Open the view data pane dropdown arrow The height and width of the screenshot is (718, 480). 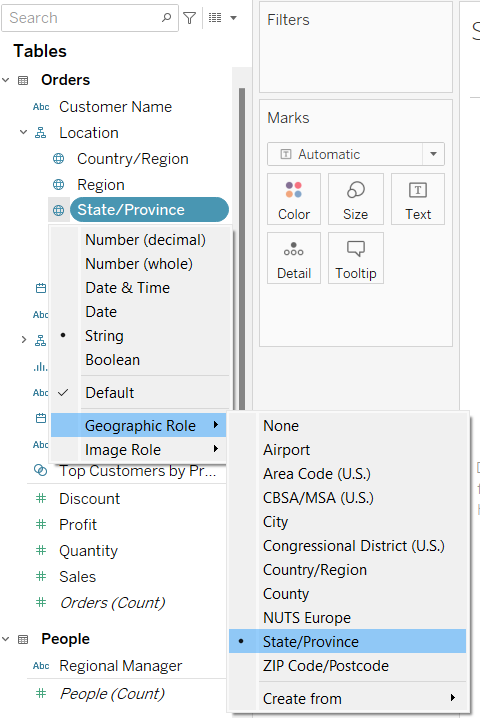(233, 18)
